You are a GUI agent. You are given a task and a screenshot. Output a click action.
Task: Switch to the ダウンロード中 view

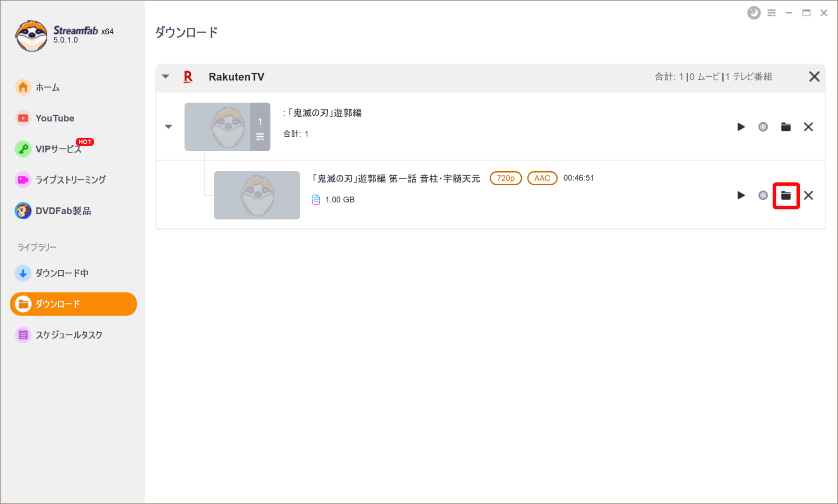pos(62,273)
